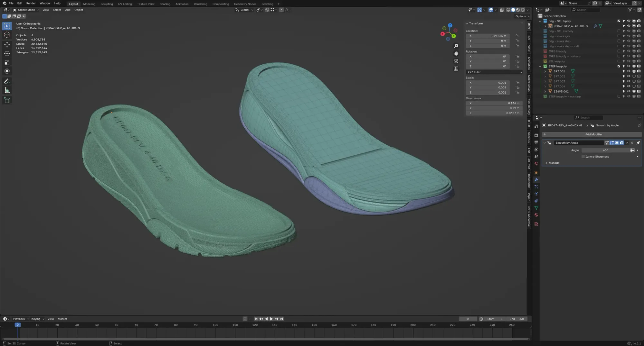
Task: Open the timeline Keying dropdown
Action: 38,319
